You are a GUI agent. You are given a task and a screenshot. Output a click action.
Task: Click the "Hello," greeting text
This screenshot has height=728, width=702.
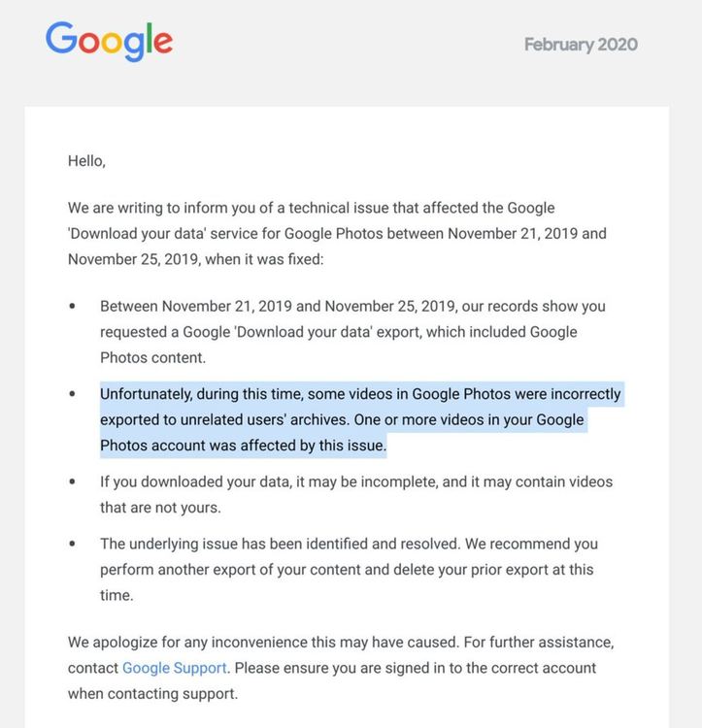[x=86, y=161]
